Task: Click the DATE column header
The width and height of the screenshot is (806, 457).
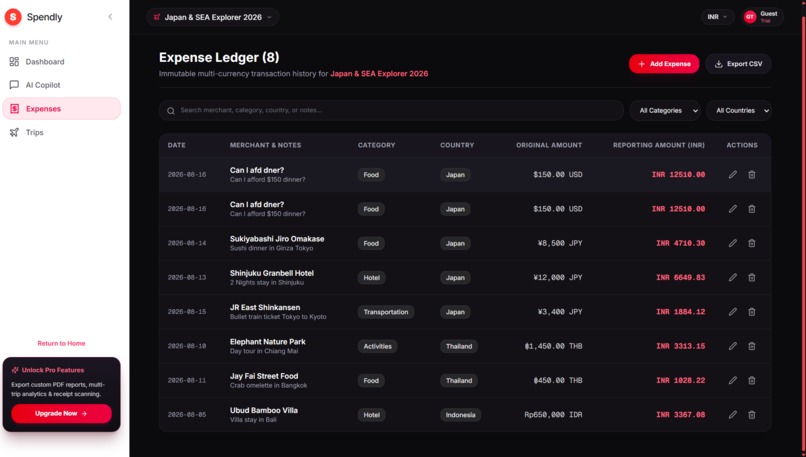Action: 176,145
